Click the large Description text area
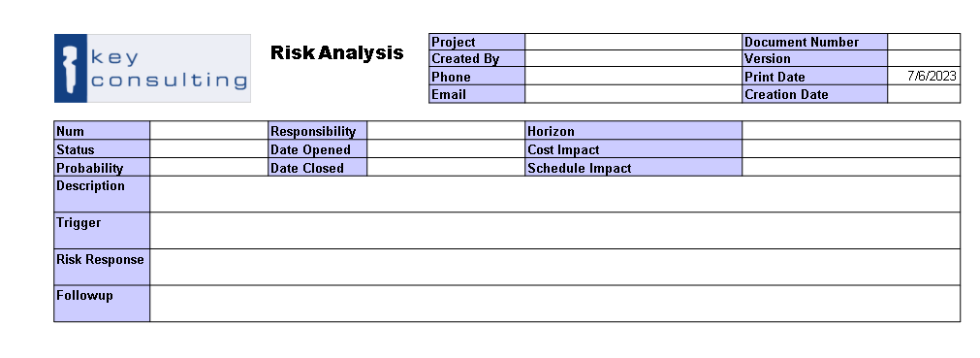This screenshot has height=358, width=980. click(x=555, y=194)
